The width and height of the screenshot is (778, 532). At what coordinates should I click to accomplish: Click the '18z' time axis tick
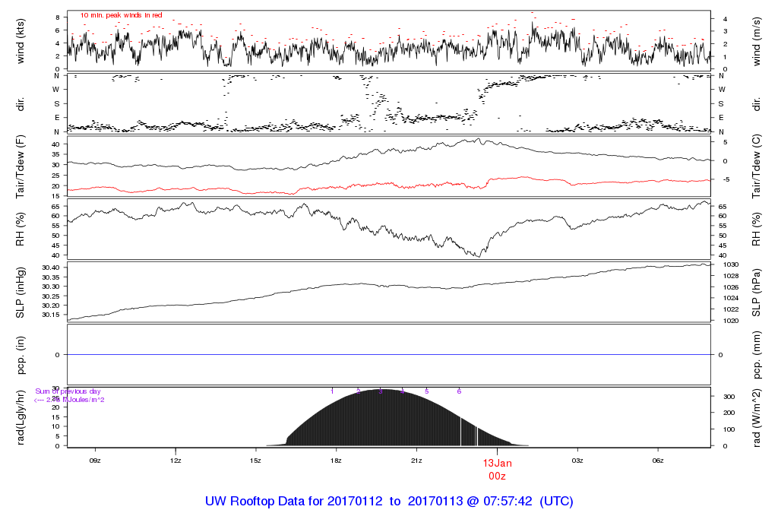coord(336,461)
